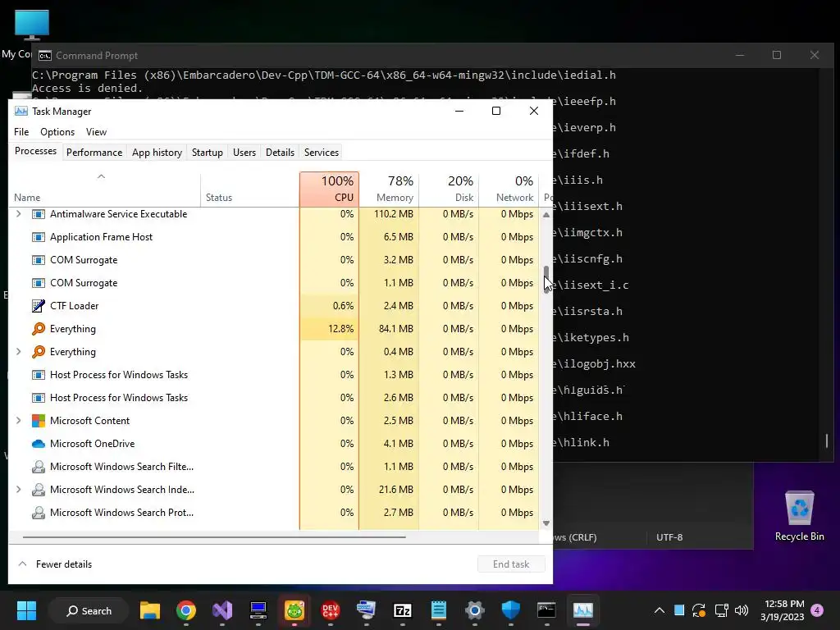Click the Microsoft Windows Search Protocol icon
Viewport: 840px width, 630px height.
tap(38, 513)
